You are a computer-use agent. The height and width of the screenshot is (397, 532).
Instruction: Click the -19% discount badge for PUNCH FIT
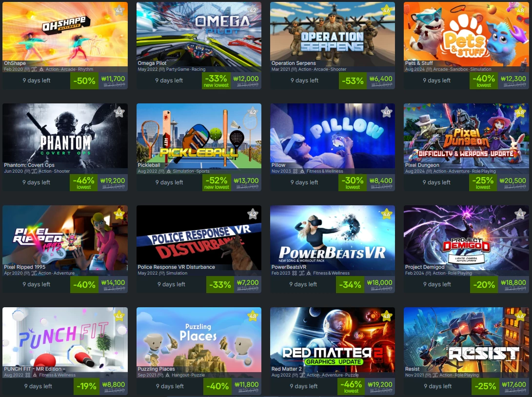click(86, 386)
